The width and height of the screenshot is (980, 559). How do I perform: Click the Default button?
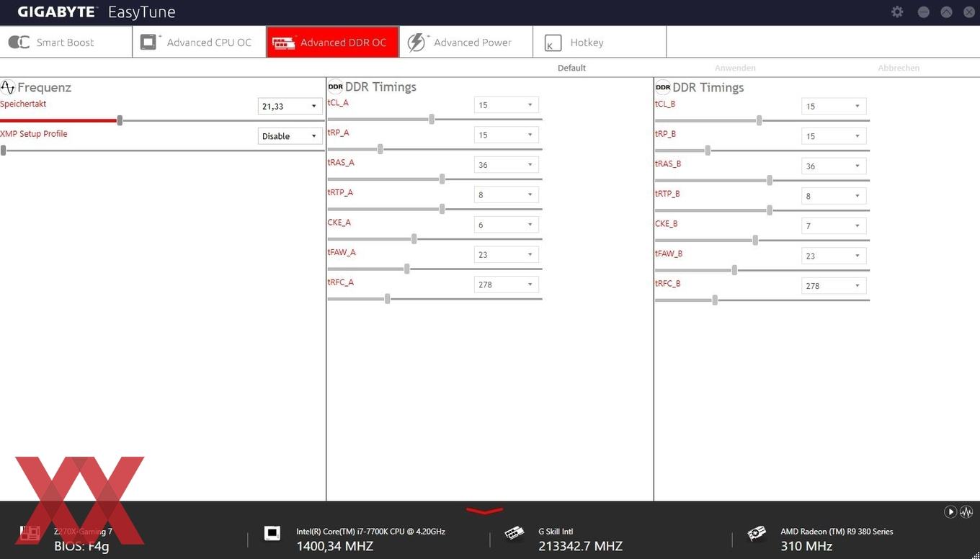(x=571, y=68)
